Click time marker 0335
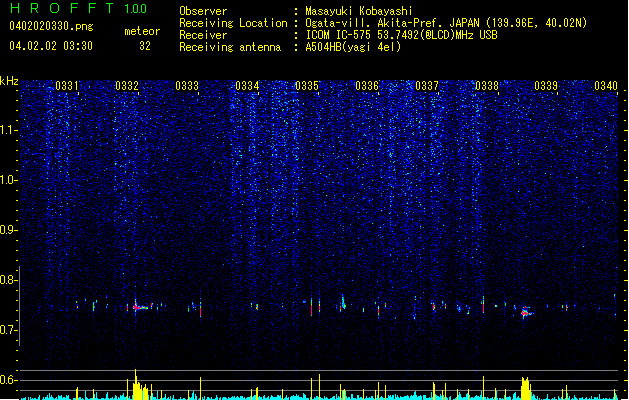The height and width of the screenshot is (400, 629). pos(307,86)
